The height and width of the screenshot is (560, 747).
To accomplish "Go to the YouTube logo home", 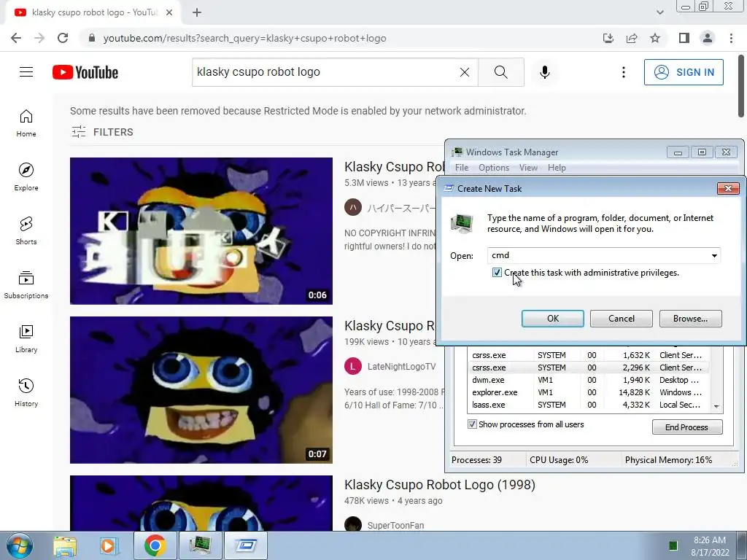I will click(85, 72).
